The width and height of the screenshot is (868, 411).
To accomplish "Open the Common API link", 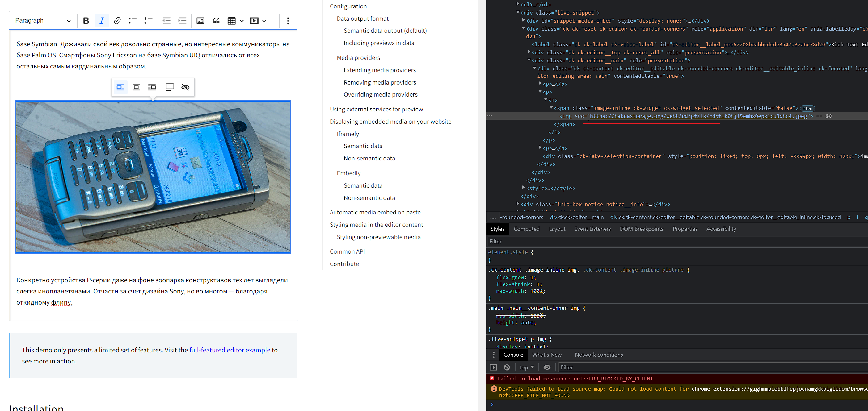I will pyautogui.click(x=347, y=251).
